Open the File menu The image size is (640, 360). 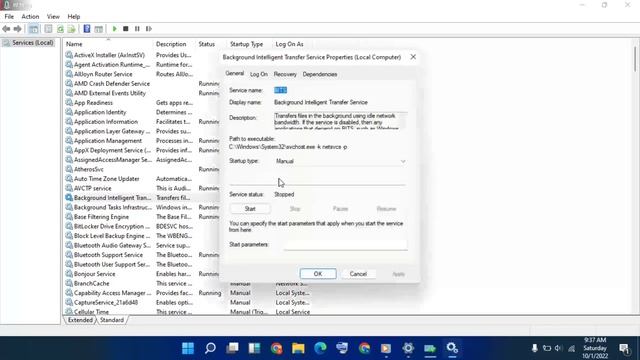tap(9, 17)
